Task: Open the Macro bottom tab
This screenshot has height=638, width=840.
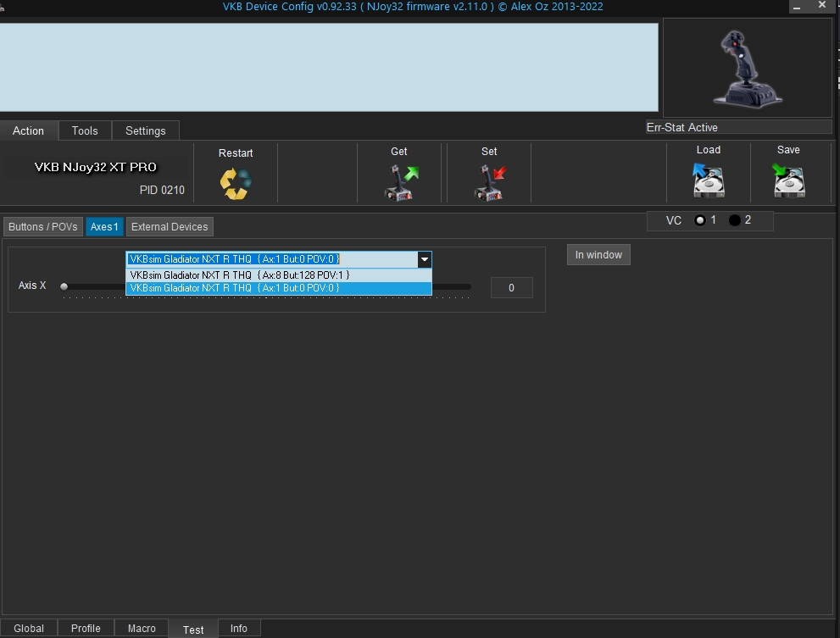Action: pyautogui.click(x=142, y=628)
